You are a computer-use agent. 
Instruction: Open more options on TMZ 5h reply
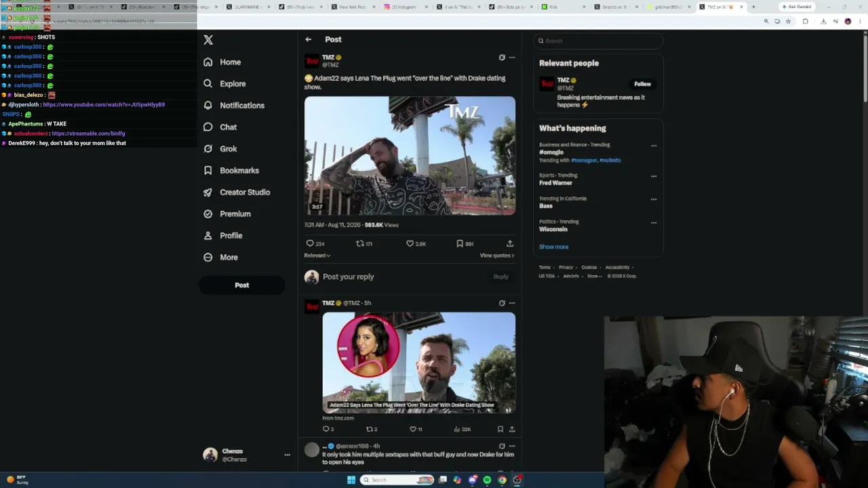(x=512, y=303)
